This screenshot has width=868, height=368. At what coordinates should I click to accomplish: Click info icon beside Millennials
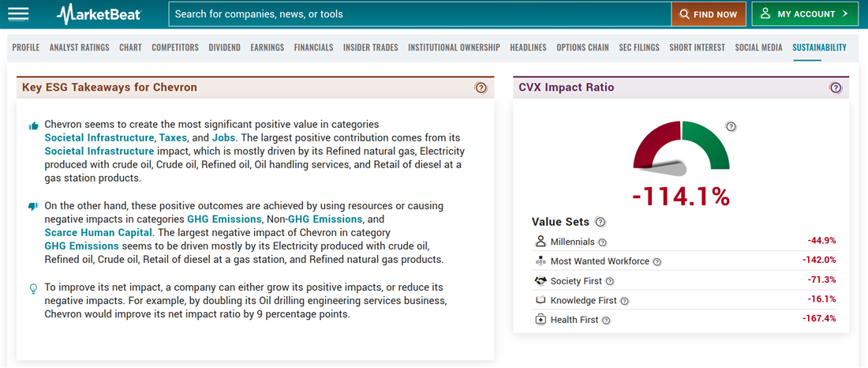pos(602,242)
